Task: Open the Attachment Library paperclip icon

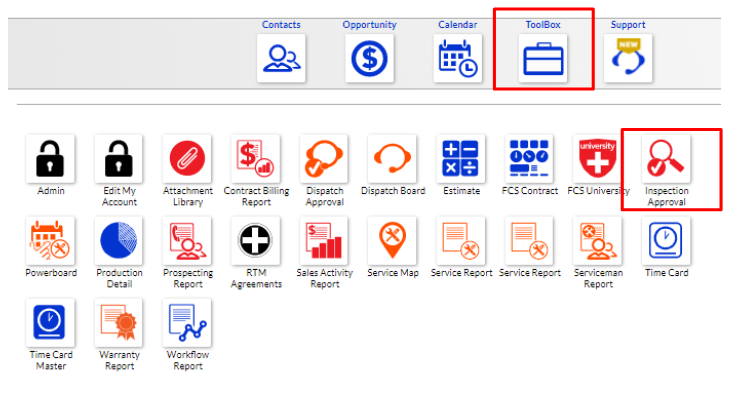Action: (187, 159)
